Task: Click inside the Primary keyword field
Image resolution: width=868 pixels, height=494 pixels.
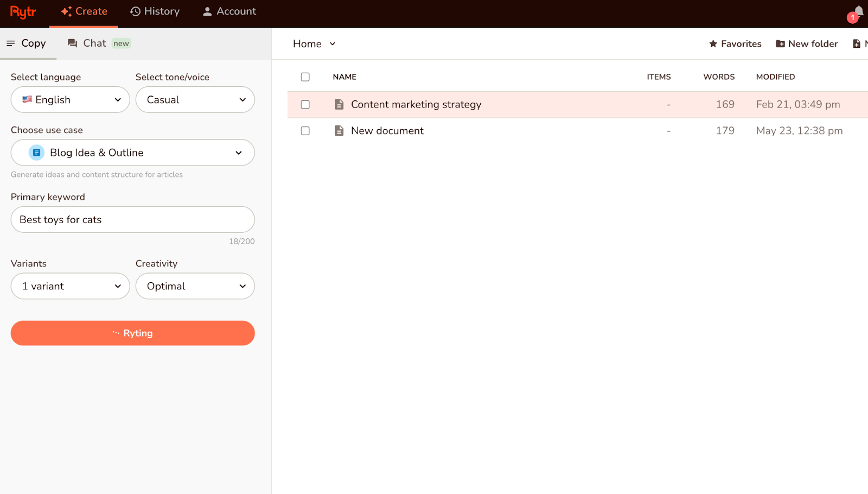Action: (x=132, y=219)
